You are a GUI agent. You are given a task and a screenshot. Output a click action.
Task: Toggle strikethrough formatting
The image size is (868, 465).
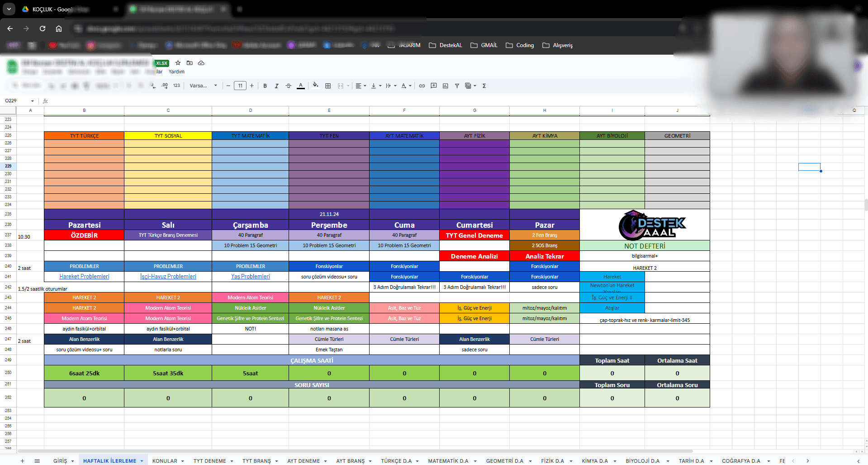tap(289, 86)
